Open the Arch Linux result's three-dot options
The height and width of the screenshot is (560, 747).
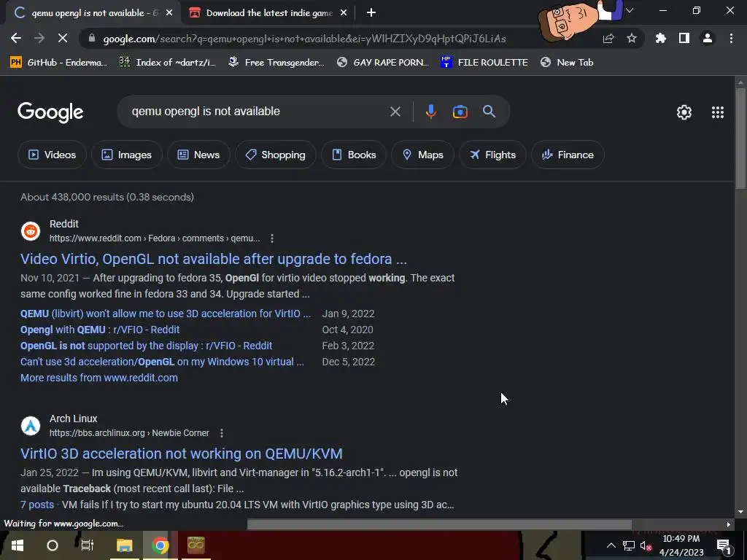(x=222, y=433)
